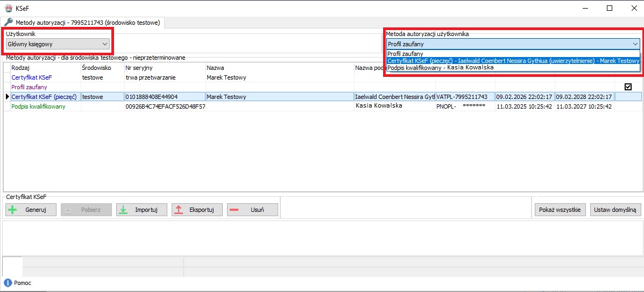Click the key icon on the tab
The image size is (644, 292).
9,23
